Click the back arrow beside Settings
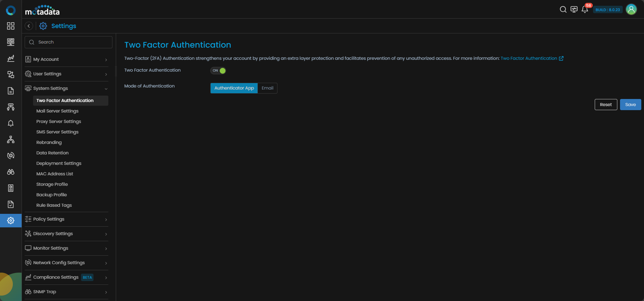 coord(29,26)
